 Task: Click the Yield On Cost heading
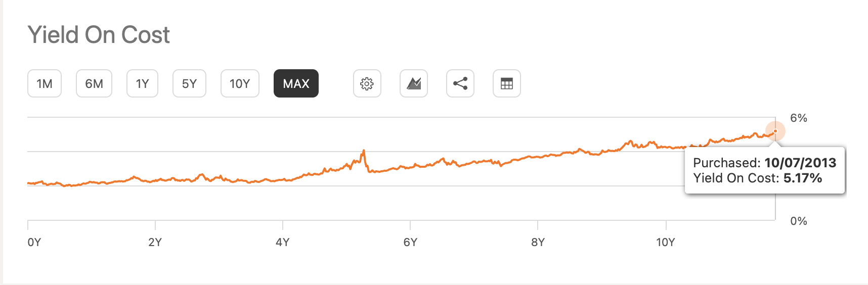(x=99, y=35)
